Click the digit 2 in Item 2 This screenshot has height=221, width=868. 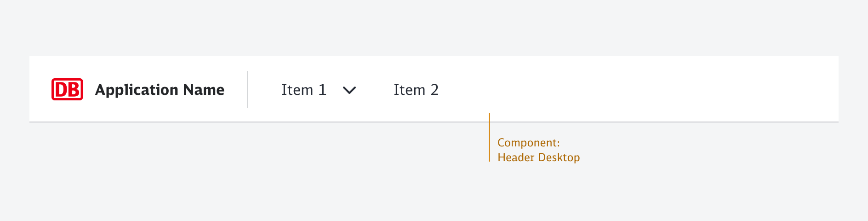coord(434,90)
